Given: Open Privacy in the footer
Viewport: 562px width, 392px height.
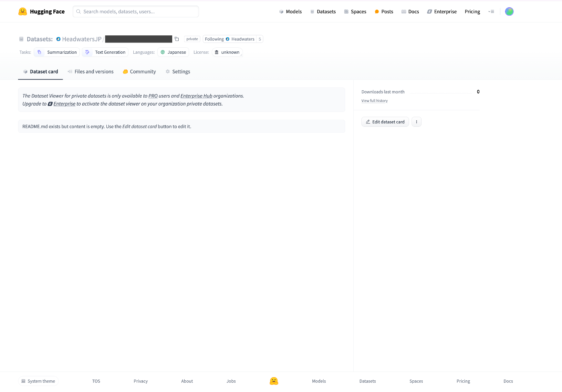Looking at the screenshot, I should pos(140,381).
